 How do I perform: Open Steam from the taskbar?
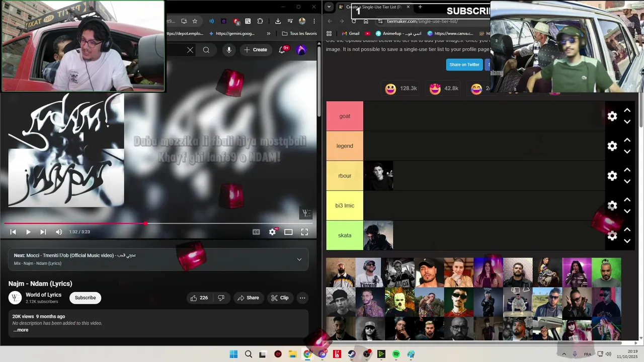[352, 354]
